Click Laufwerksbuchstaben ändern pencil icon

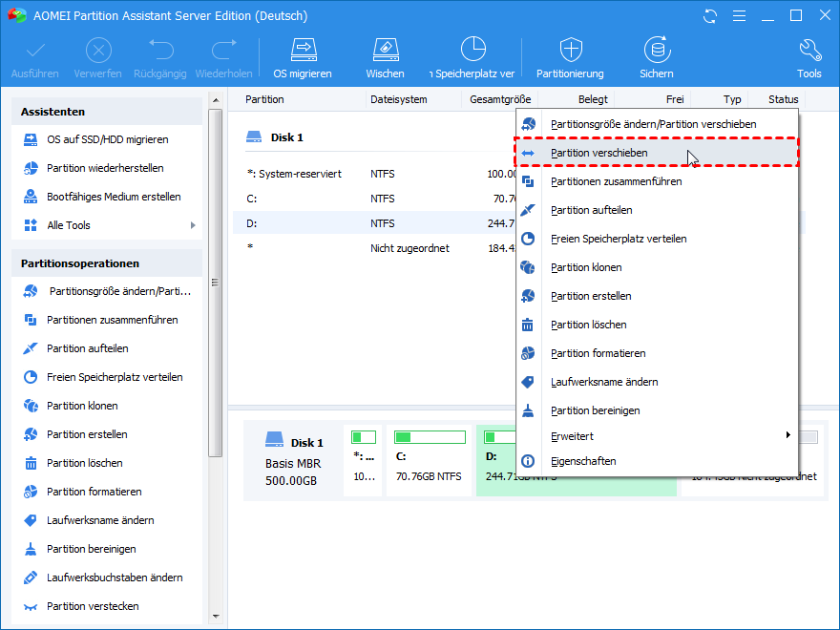[x=31, y=577]
